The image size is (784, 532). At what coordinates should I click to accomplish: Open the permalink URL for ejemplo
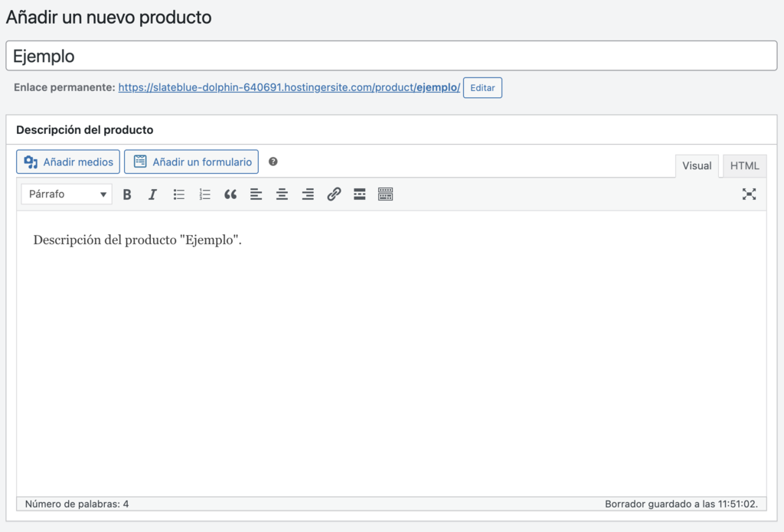[x=289, y=87]
